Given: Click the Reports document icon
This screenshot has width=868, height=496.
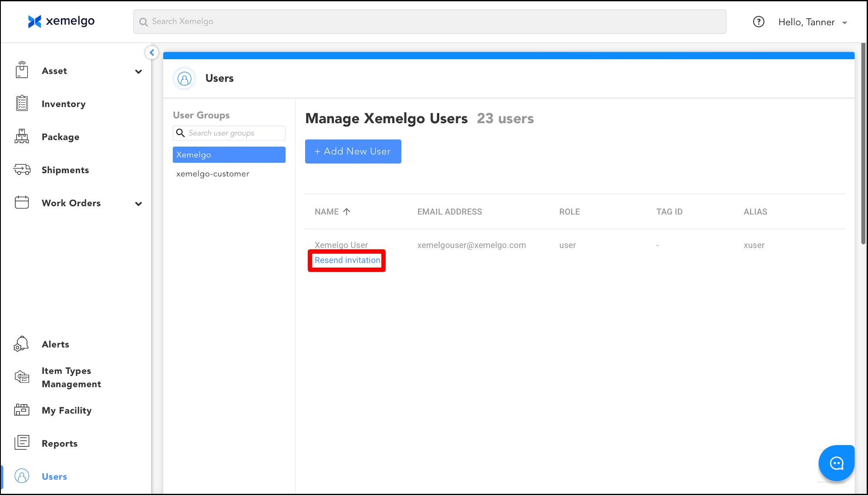Looking at the screenshot, I should [x=22, y=443].
